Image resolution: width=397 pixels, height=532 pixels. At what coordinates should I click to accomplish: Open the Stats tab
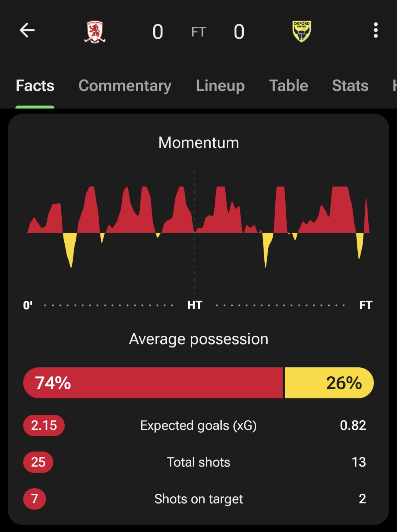coord(350,86)
